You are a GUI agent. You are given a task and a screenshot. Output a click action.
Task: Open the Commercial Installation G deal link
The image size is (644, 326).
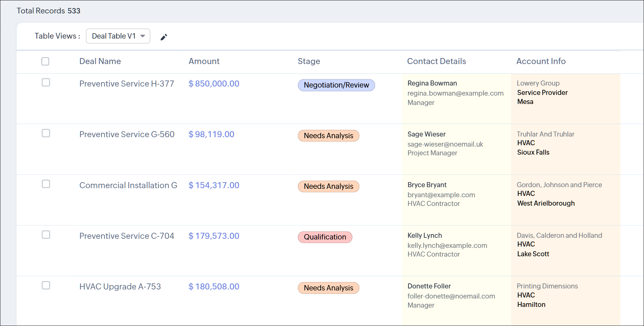coord(128,185)
